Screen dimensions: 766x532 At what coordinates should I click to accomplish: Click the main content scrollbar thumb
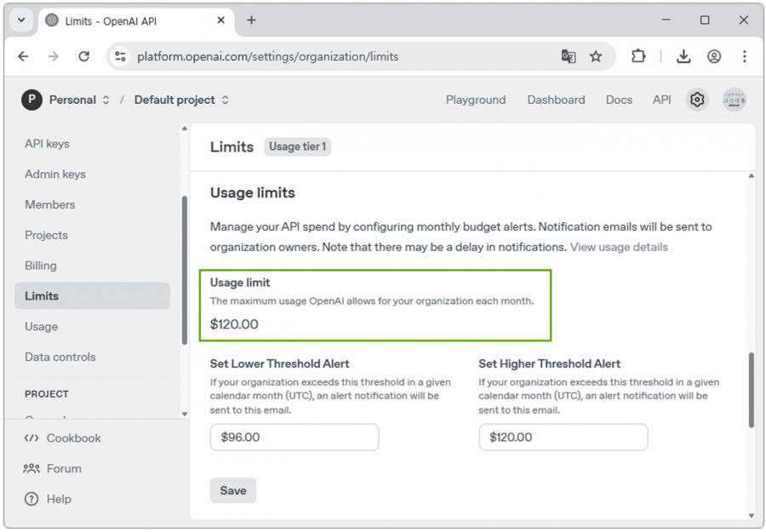752,391
